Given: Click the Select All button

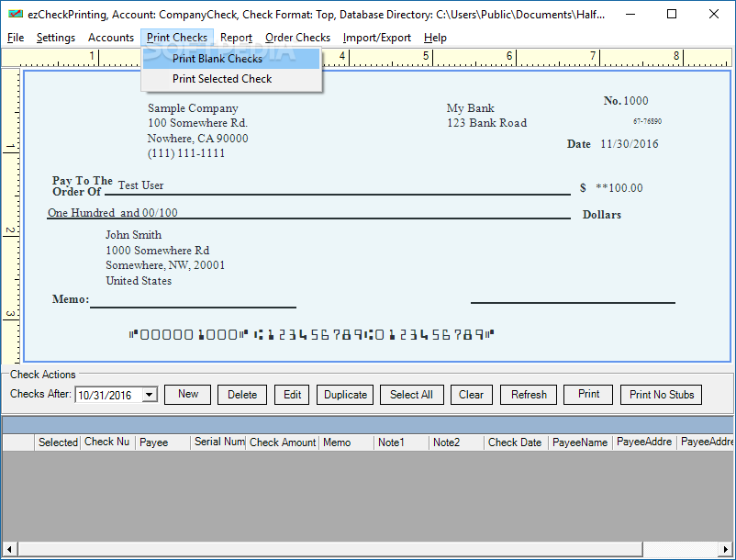Looking at the screenshot, I should point(411,395).
